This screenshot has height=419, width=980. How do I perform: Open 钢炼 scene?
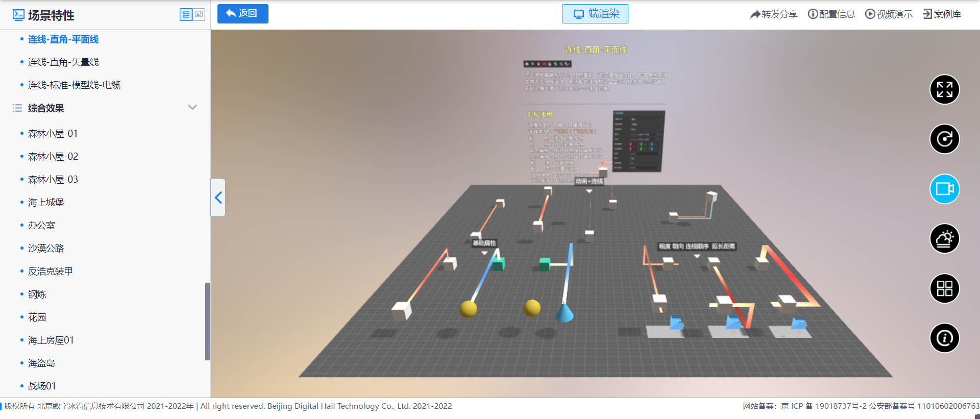pos(37,294)
